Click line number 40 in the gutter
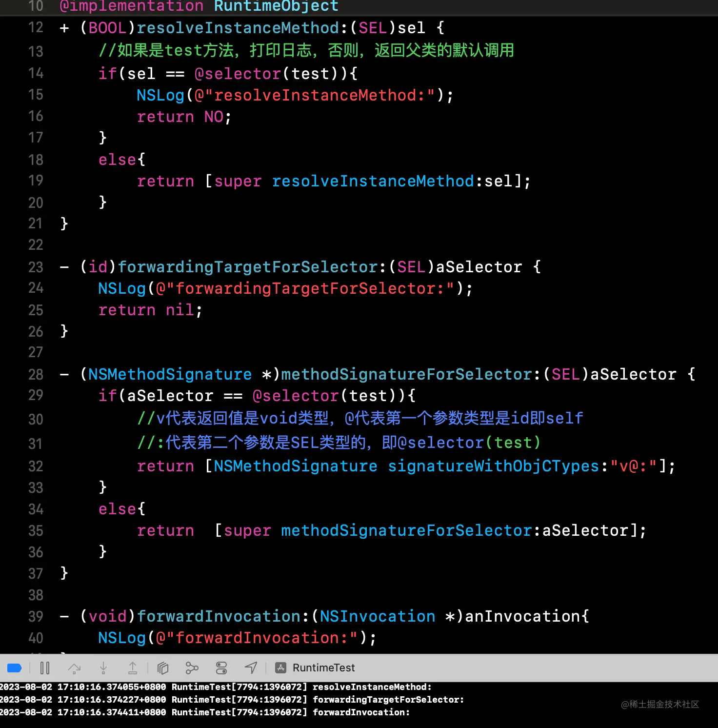 (x=36, y=638)
